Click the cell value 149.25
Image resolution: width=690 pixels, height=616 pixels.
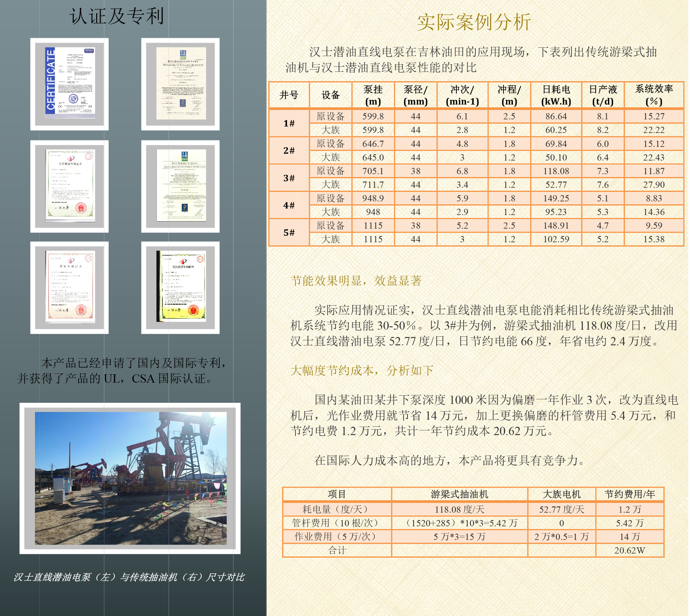[x=556, y=198]
